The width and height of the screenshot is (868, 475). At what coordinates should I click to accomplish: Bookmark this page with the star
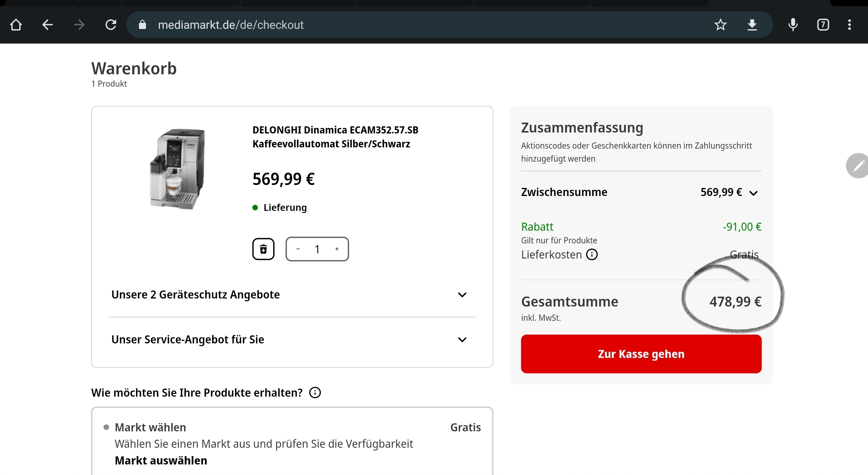pos(720,24)
